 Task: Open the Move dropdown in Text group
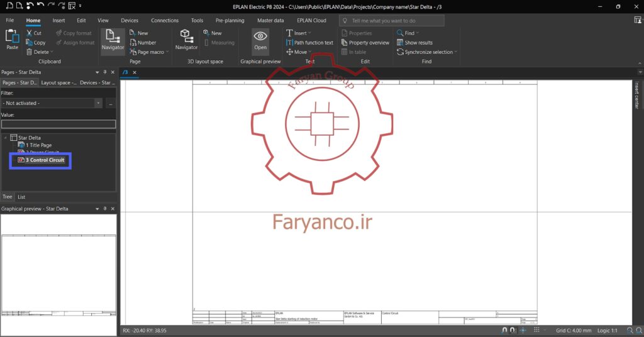pos(309,52)
